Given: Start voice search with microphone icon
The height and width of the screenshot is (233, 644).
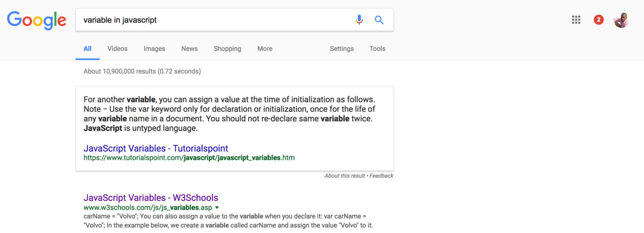Looking at the screenshot, I should (359, 20).
